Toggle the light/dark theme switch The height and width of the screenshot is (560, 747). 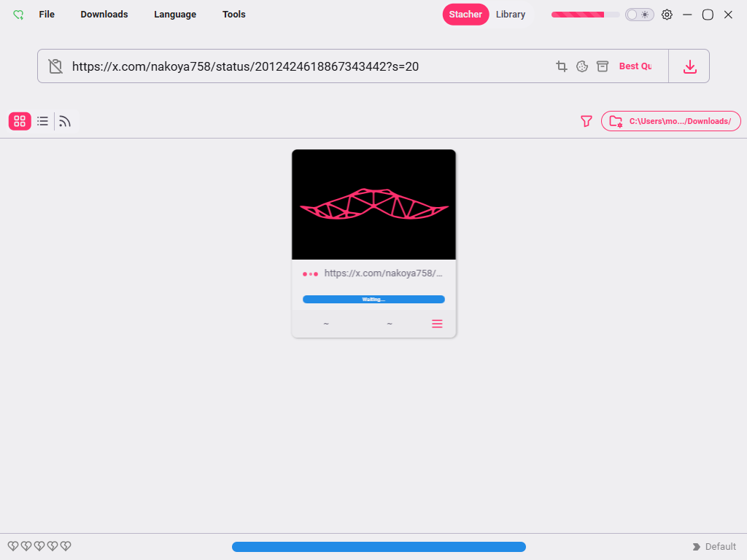coord(639,15)
